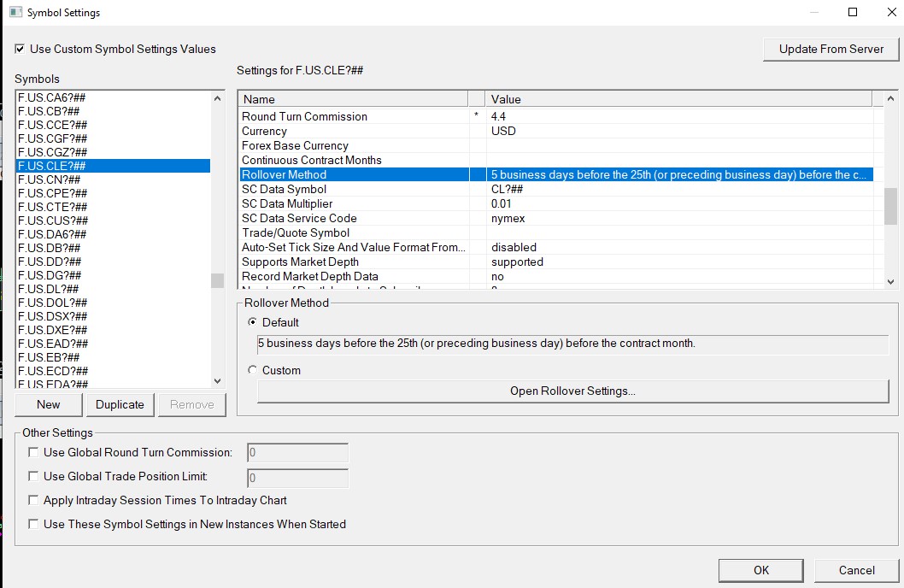The height and width of the screenshot is (588, 904).
Task: Cancel the Symbol Settings dialog
Action: pyautogui.click(x=856, y=570)
